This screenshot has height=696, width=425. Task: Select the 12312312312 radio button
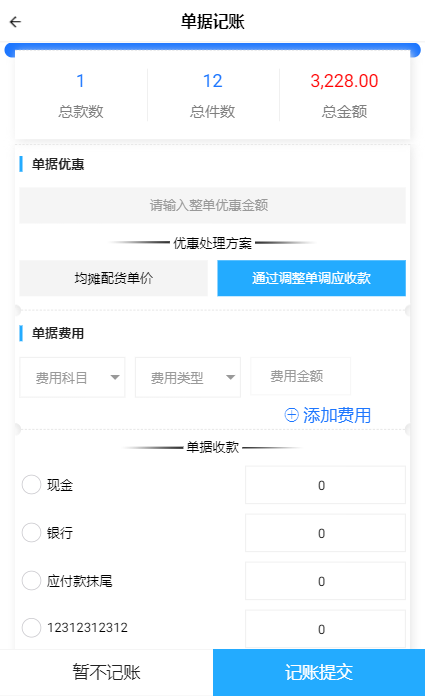coord(32,628)
